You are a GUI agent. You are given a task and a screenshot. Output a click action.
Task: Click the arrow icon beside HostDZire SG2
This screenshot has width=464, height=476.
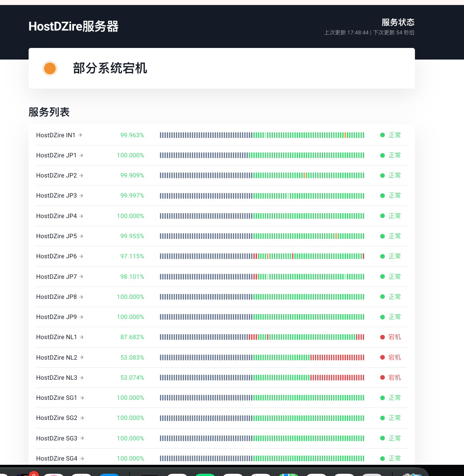pyautogui.click(x=82, y=418)
